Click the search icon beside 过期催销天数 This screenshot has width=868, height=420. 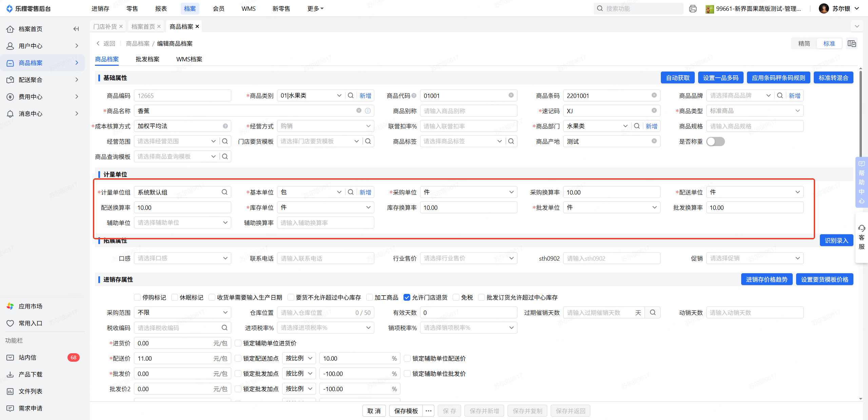click(653, 313)
